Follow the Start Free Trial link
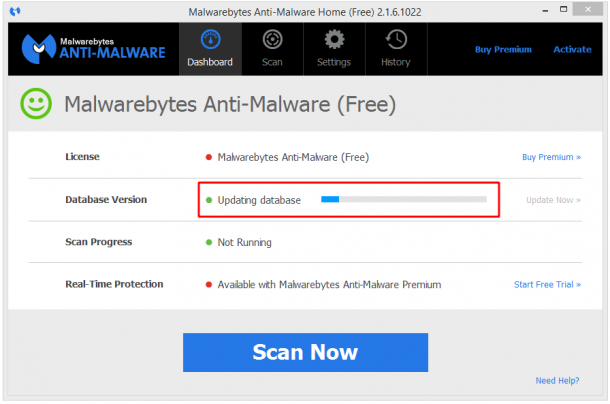 pos(547,285)
